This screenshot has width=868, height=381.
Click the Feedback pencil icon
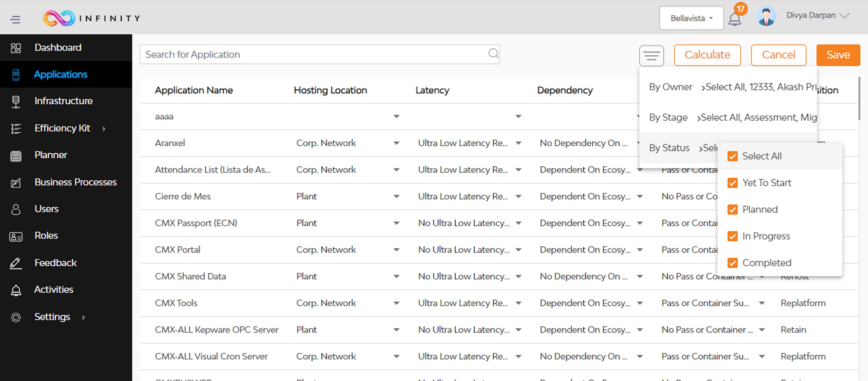[16, 264]
